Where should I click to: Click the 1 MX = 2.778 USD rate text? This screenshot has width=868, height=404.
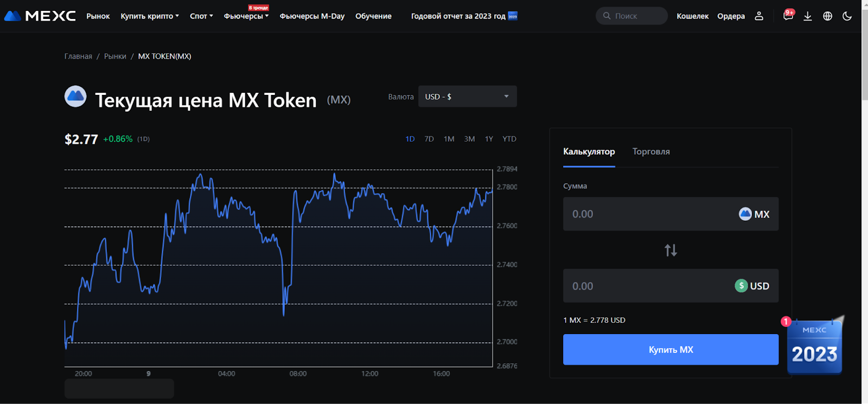(x=594, y=320)
